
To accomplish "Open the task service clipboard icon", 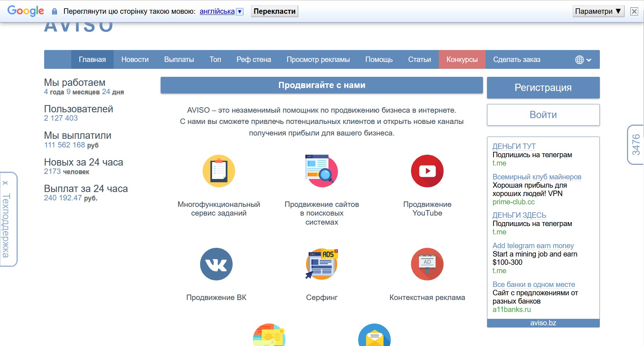I will (x=219, y=171).
